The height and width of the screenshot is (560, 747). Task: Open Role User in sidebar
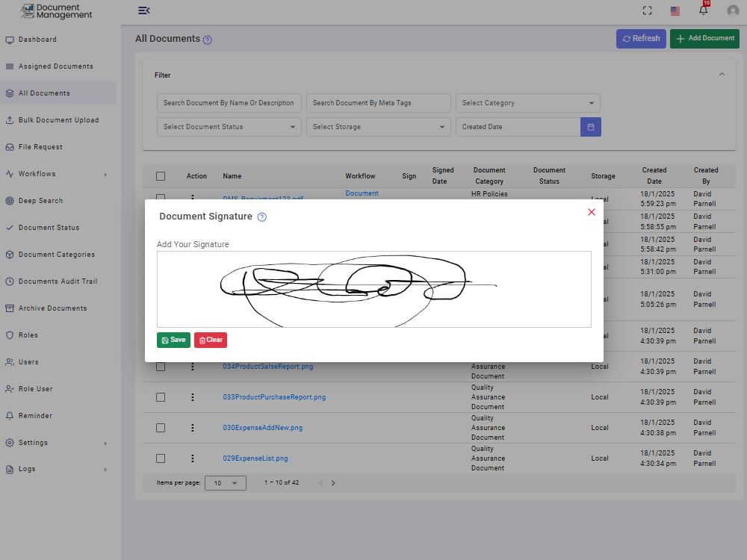[x=35, y=389]
